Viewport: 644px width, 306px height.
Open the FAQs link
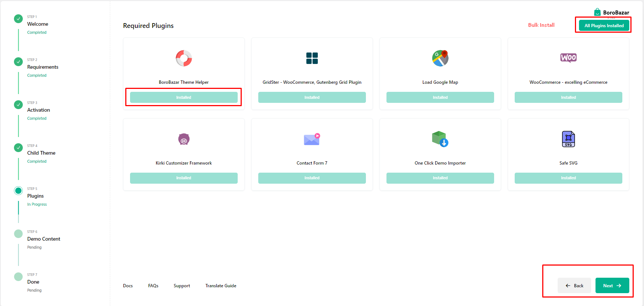click(x=153, y=286)
